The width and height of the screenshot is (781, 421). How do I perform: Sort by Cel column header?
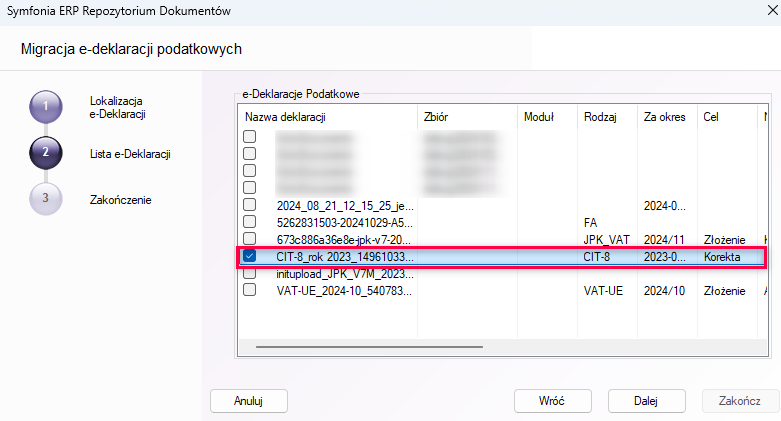pos(727,117)
